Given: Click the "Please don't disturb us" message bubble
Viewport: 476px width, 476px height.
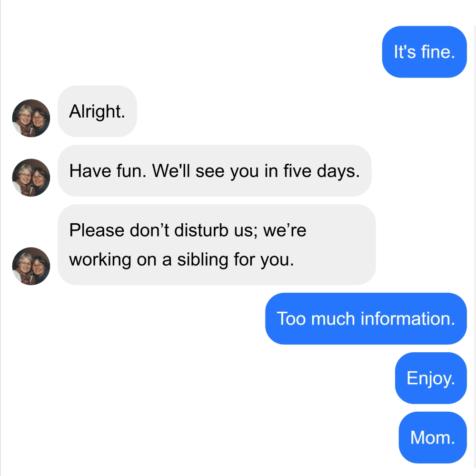Looking at the screenshot, I should pyautogui.click(x=217, y=245).
